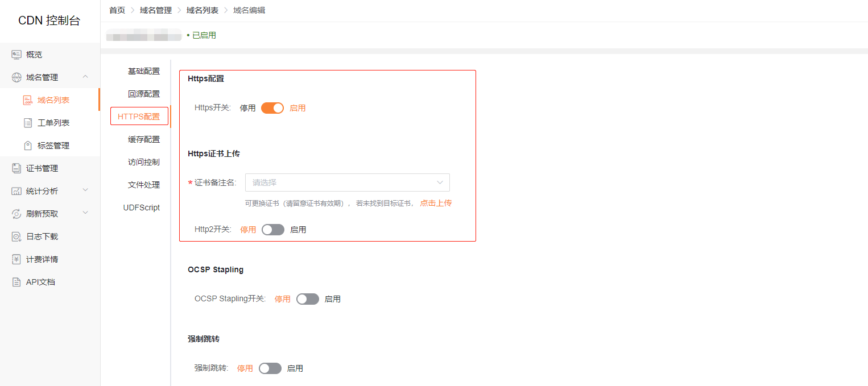
Task: Open the 证书备注名 select dropdown
Action: 348,182
